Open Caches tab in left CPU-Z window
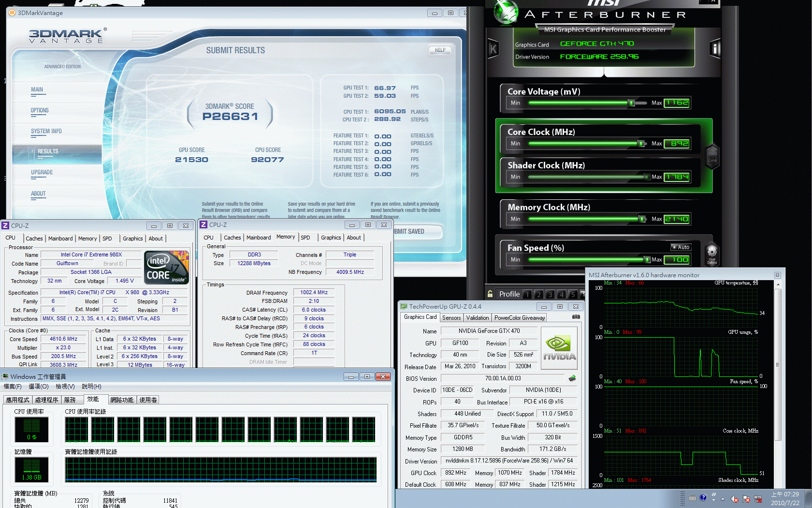Image resolution: width=812 pixels, height=508 pixels. [x=34, y=239]
